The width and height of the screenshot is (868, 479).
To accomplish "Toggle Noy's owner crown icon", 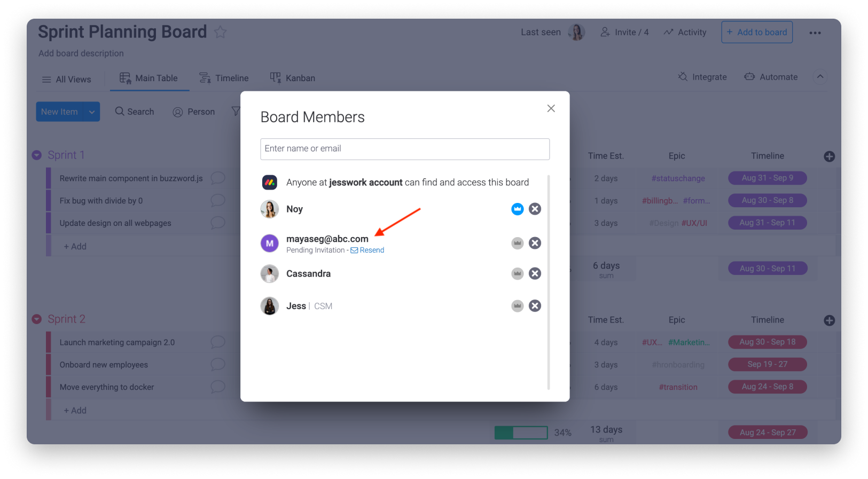I will 517,209.
